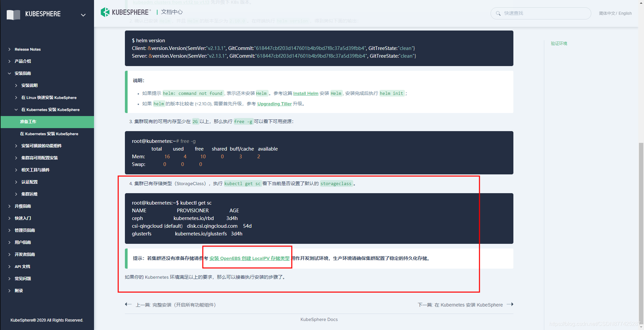Open 管理员指南 section
The height and width of the screenshot is (330, 644).
(x=25, y=230)
